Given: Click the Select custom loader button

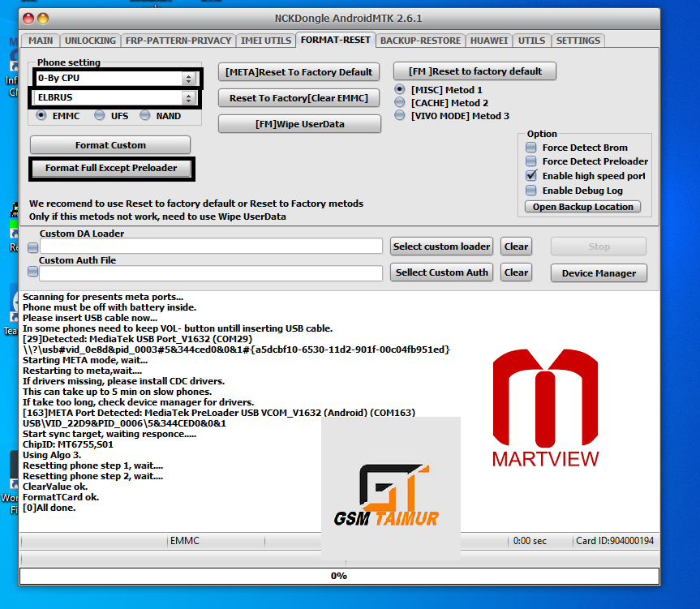Looking at the screenshot, I should click(x=441, y=247).
